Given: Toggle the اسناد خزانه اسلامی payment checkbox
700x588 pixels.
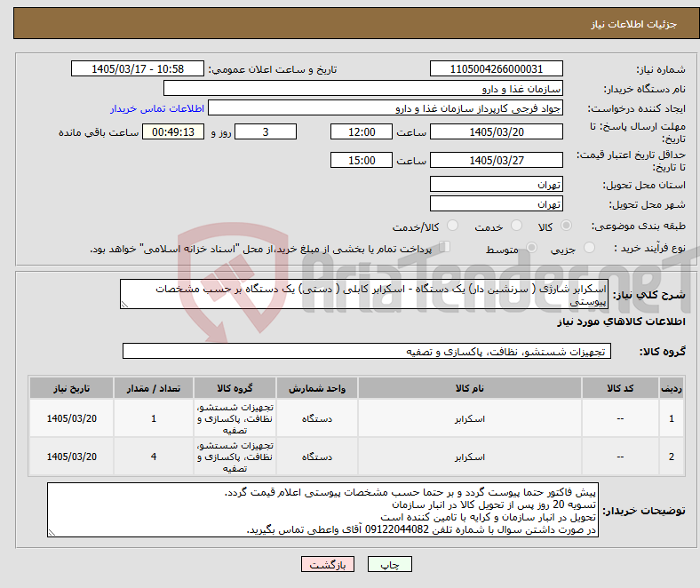Looking at the screenshot, I should tap(445, 247).
